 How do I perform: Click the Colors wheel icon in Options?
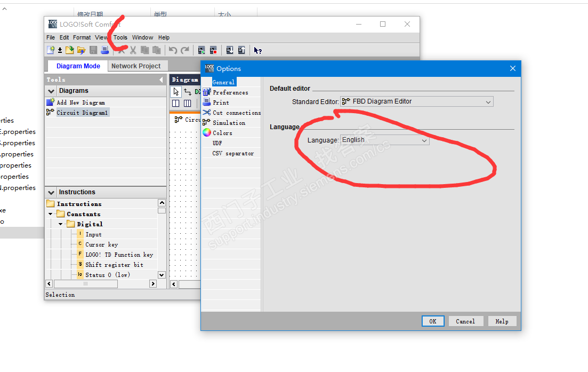[x=207, y=132]
